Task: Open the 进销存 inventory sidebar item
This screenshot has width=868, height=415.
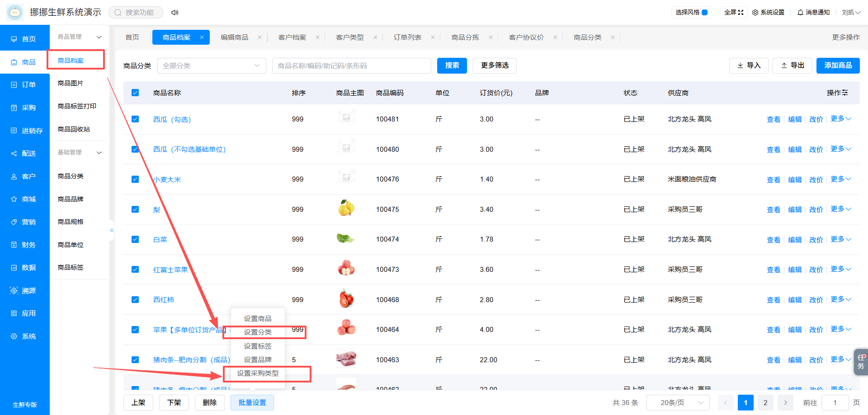Action: (25, 131)
